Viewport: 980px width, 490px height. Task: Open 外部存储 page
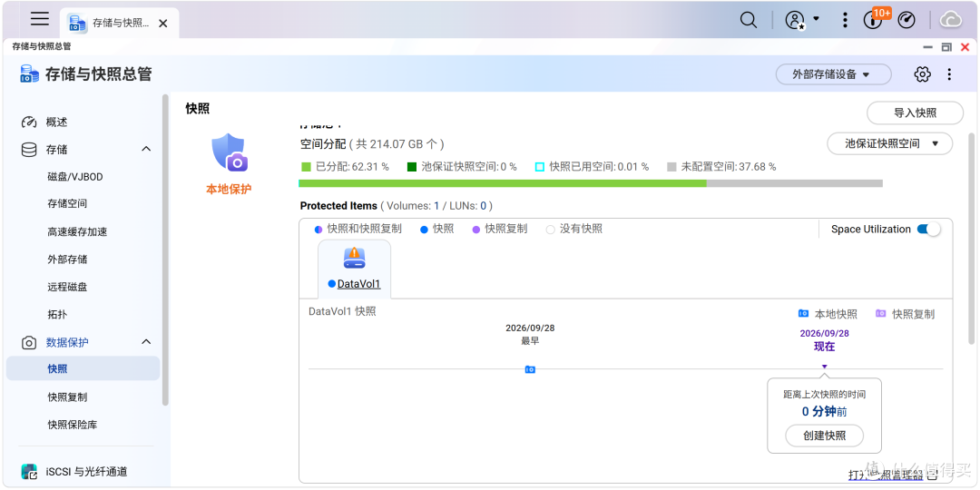tap(67, 260)
